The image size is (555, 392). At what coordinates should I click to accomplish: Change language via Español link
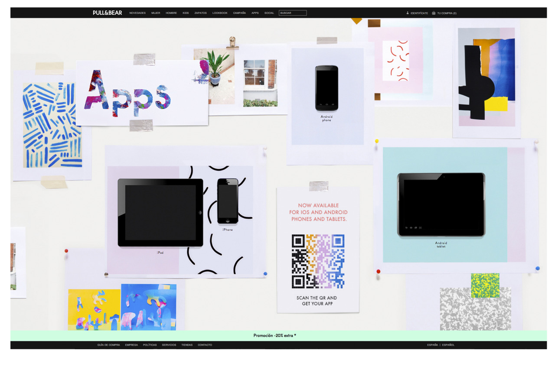[x=448, y=345]
